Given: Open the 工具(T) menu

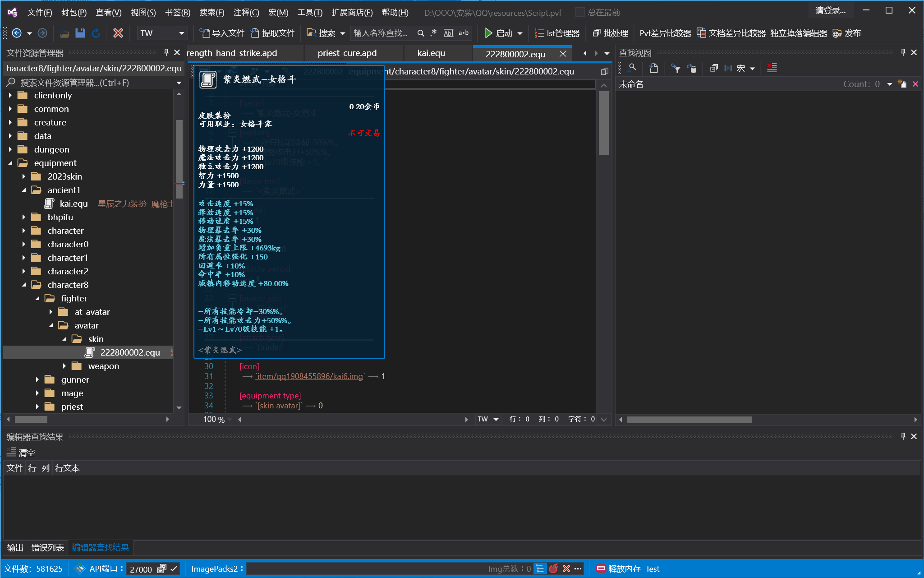Looking at the screenshot, I should point(309,12).
